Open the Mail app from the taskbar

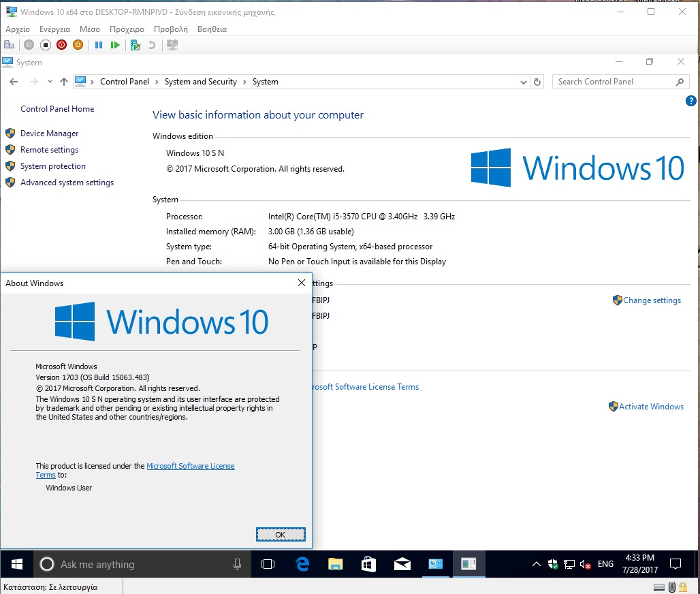(402, 564)
